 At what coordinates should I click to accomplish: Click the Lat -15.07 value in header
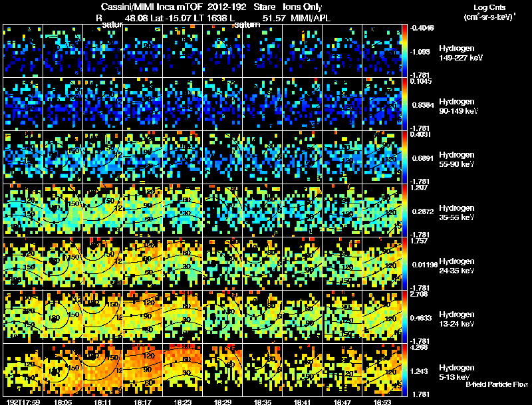[x=170, y=18]
